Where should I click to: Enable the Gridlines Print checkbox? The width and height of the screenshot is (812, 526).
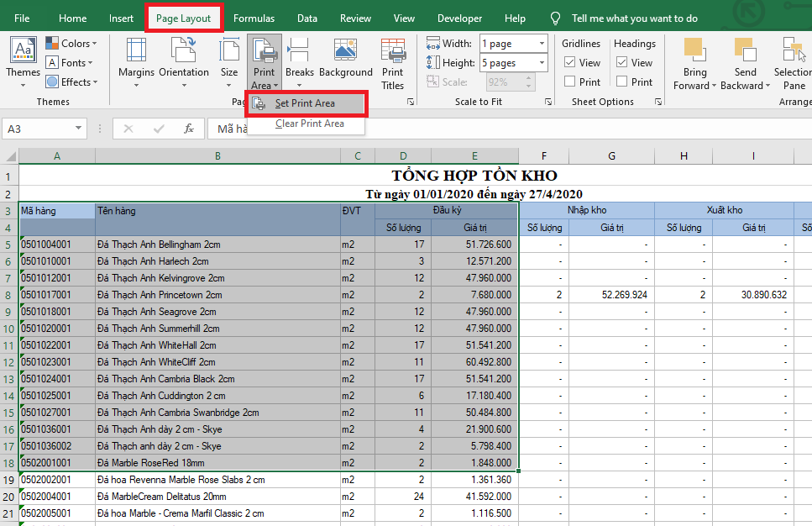click(570, 82)
